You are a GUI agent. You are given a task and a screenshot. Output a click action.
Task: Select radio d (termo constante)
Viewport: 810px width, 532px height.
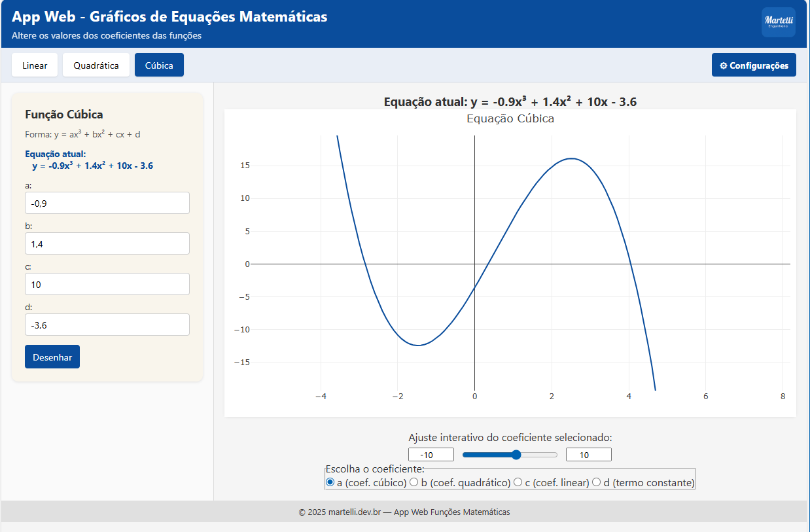point(597,482)
